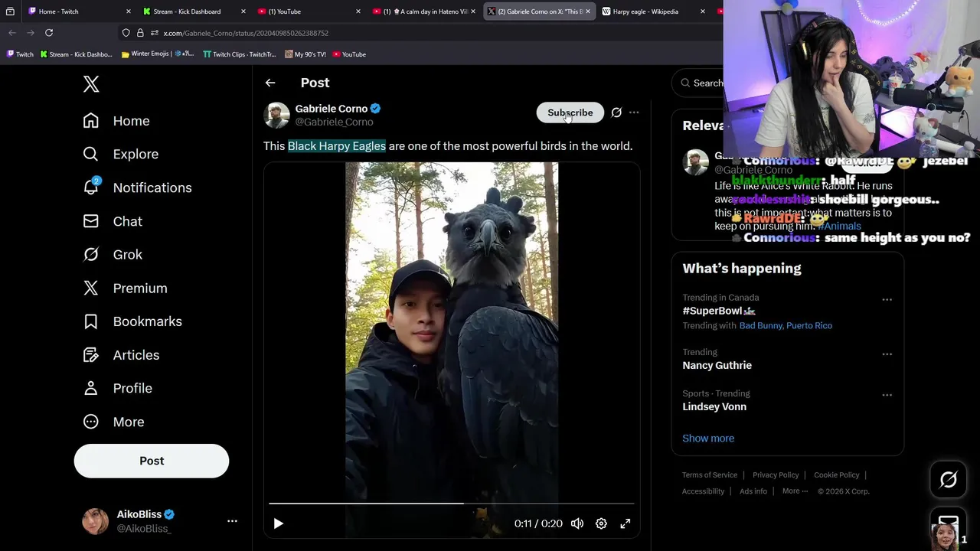This screenshot has width=980, height=551.
Task: Open the Puerto Rico trending link
Action: (809, 325)
